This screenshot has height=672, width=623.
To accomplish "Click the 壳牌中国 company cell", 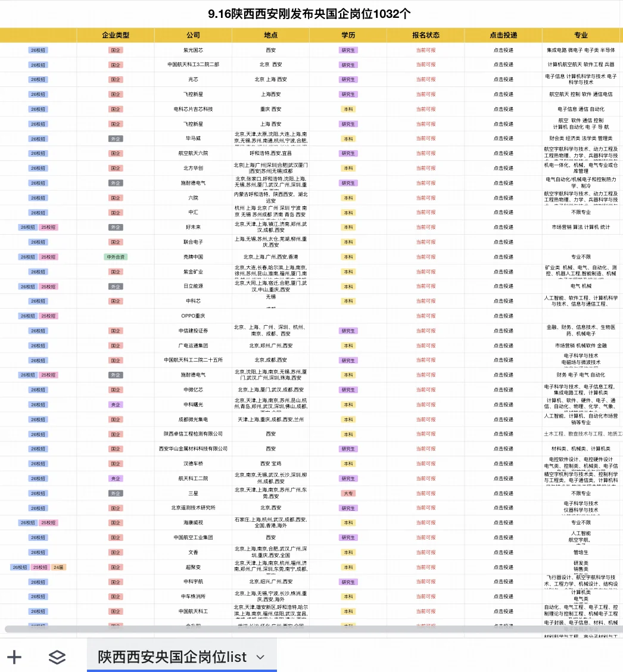I will tap(193, 257).
